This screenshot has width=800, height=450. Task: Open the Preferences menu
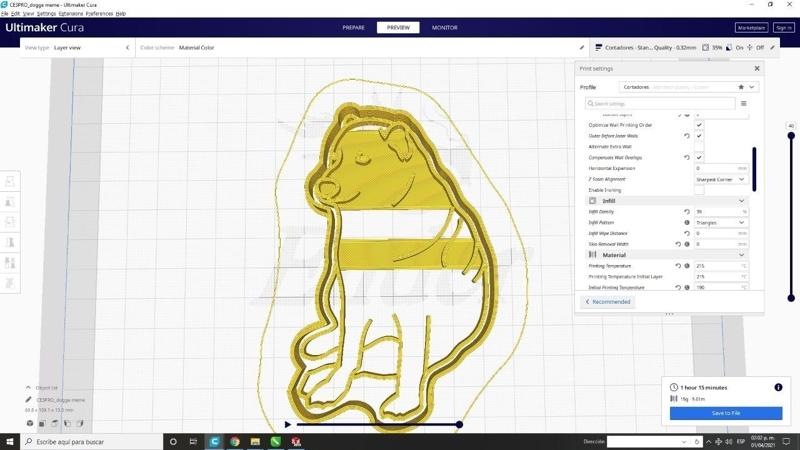tap(99, 14)
